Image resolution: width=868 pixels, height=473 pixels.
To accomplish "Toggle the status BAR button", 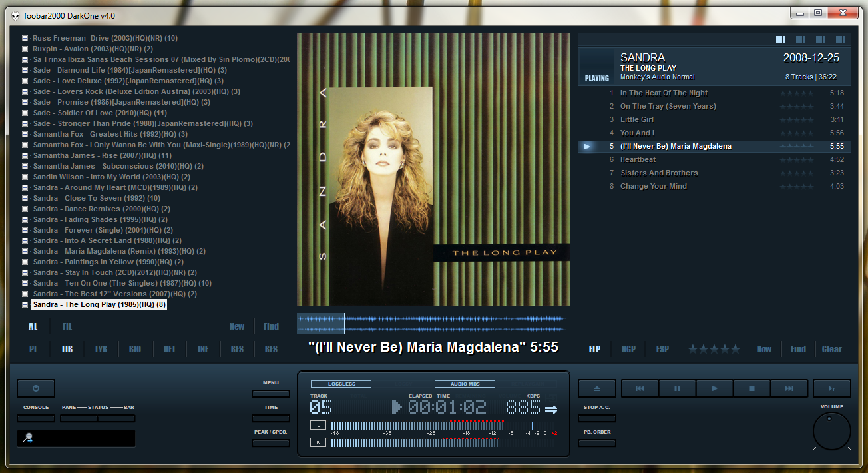I will [116, 418].
